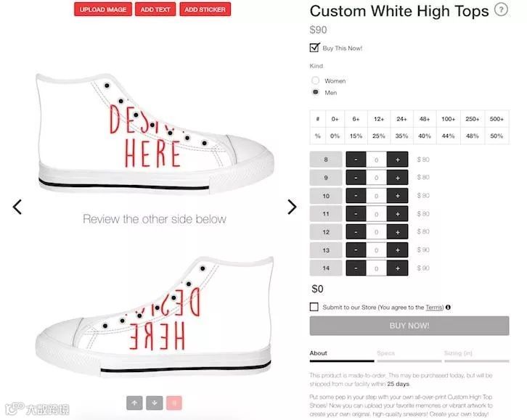Click the Upload Image button
The image size is (527, 420).
click(x=103, y=9)
